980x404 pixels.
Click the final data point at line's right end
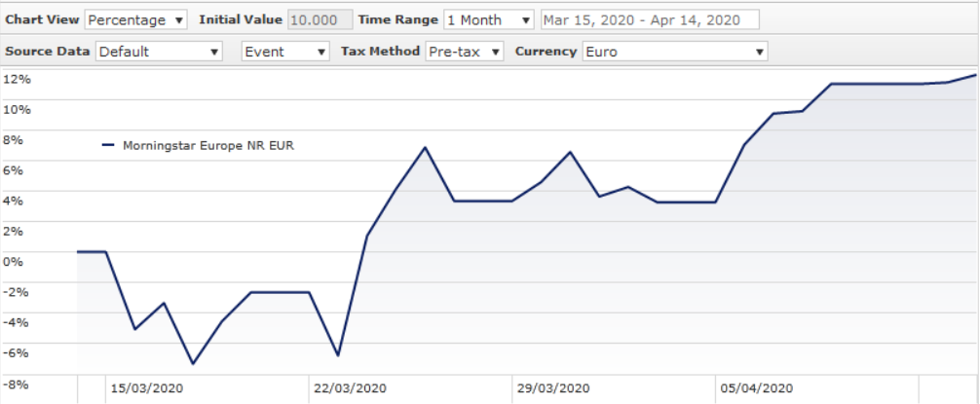(x=975, y=75)
